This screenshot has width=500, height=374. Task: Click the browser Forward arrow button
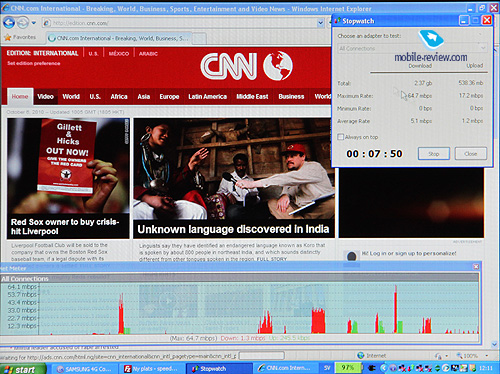23,23
